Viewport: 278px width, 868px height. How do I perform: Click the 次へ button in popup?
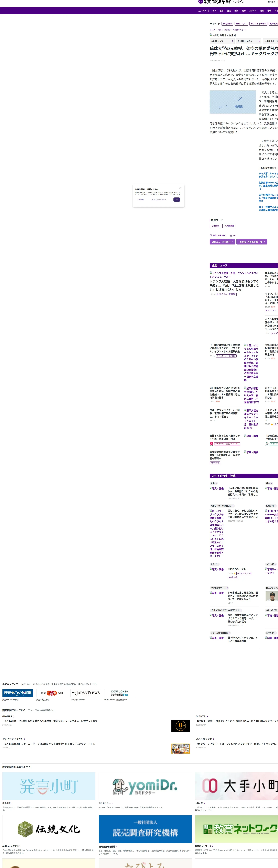tap(177, 199)
